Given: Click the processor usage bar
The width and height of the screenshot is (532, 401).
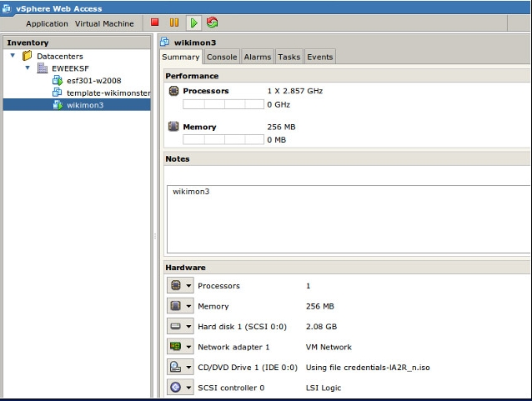Looking at the screenshot, I should click(x=223, y=104).
